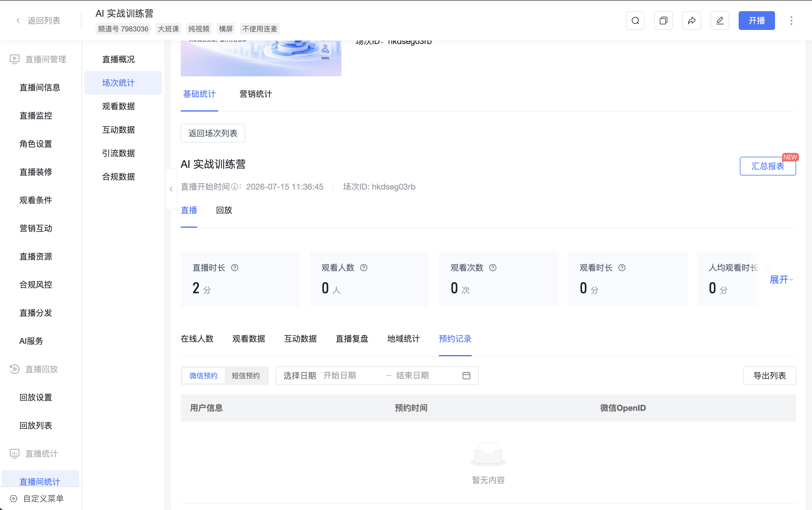812x510 pixels.
Task: Click help icon next to 直播时长
Action: coord(235,268)
